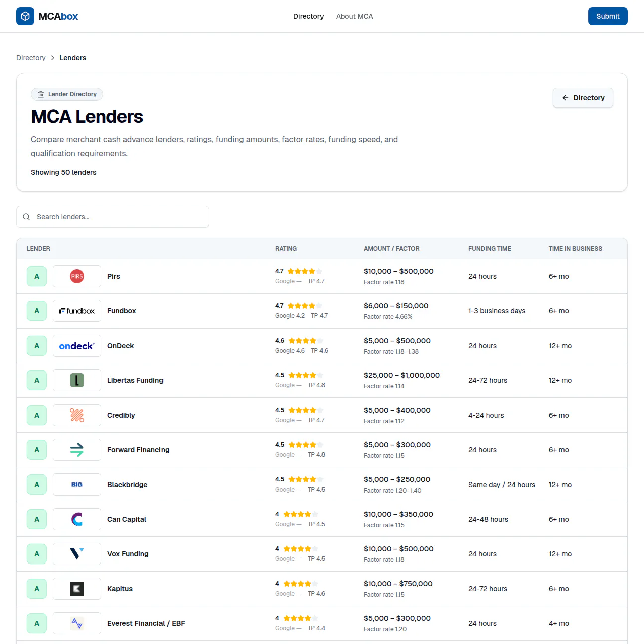This screenshot has width=644, height=644.
Task: Click the back to Directory button
Action: (x=583, y=98)
